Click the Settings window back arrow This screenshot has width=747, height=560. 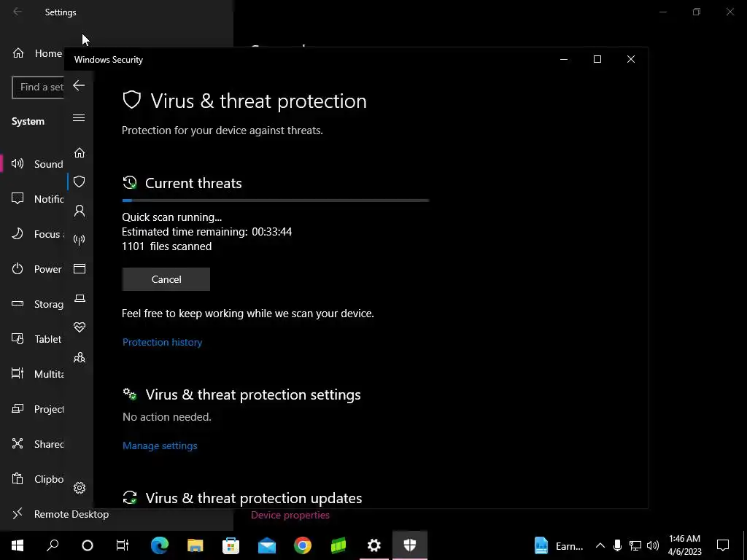[18, 12]
